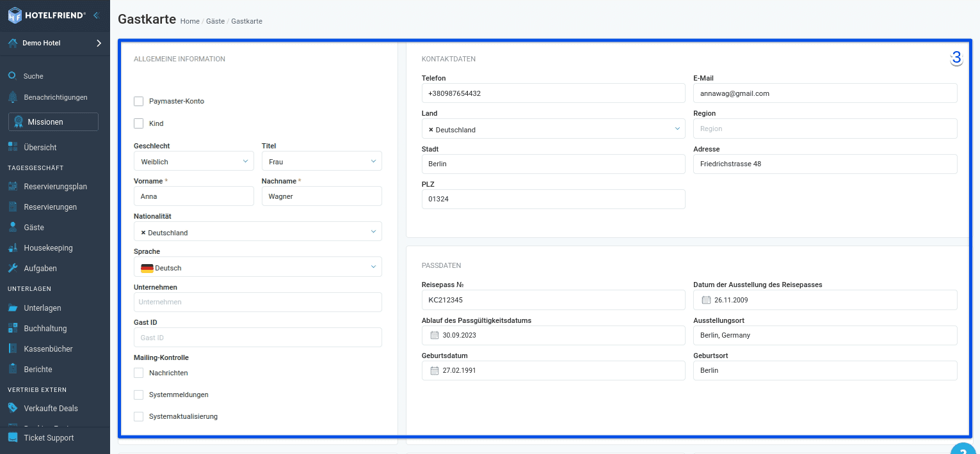980x454 pixels.
Task: Click the Unterlagen folder icon
Action: point(13,308)
